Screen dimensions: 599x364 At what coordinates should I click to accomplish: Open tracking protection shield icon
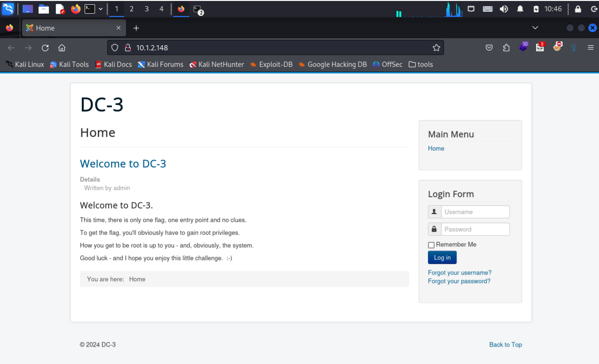[115, 47]
